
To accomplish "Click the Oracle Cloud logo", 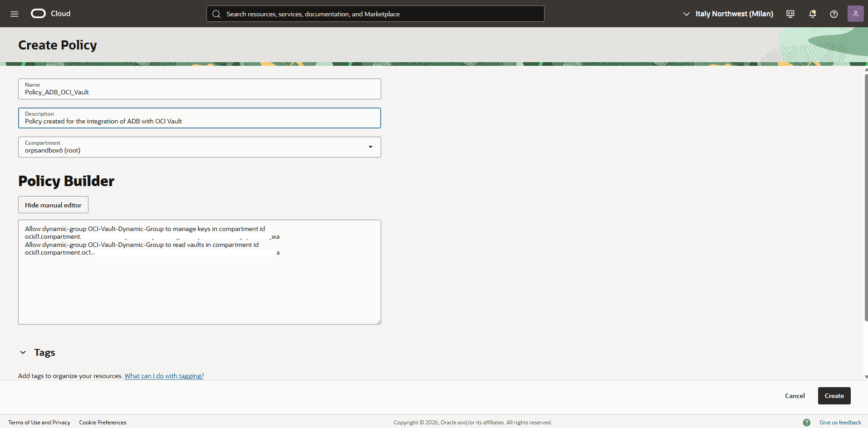I will (x=50, y=14).
